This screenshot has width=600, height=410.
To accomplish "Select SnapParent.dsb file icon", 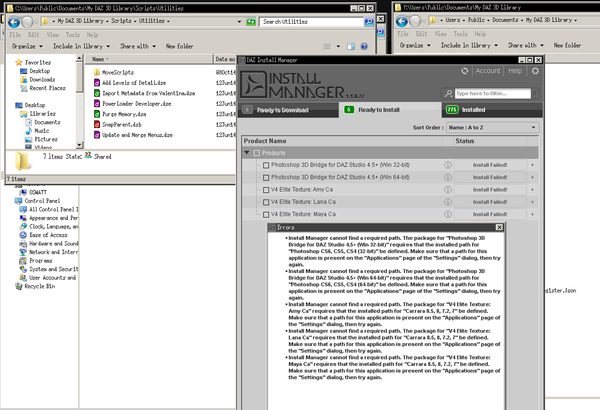I will pos(97,124).
